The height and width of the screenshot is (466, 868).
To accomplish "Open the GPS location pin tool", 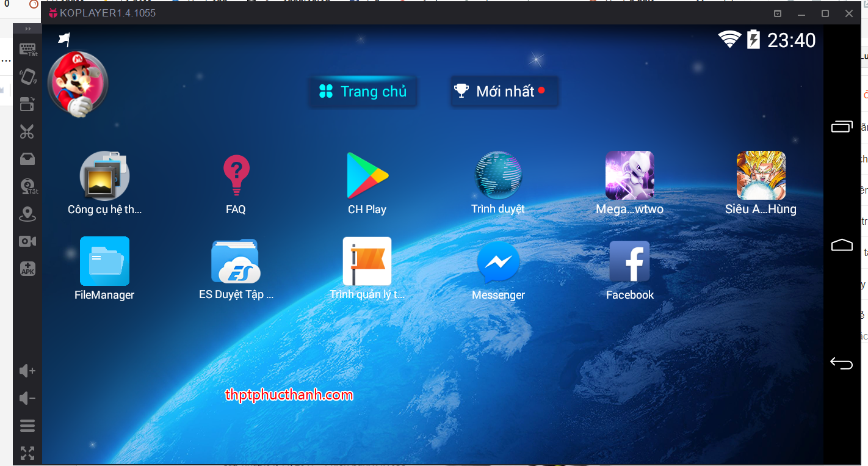I will point(27,214).
